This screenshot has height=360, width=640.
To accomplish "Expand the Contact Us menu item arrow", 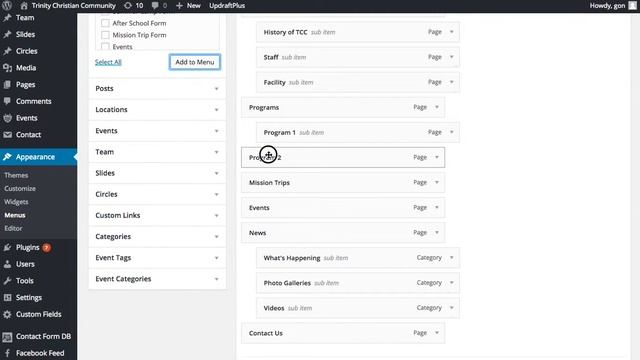I will (x=437, y=333).
